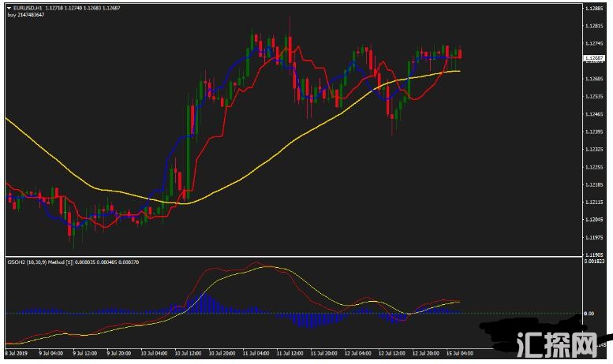Click time axis label "12 Jul 12:00"
This screenshot has height=364, width=613.
(x=392, y=353)
